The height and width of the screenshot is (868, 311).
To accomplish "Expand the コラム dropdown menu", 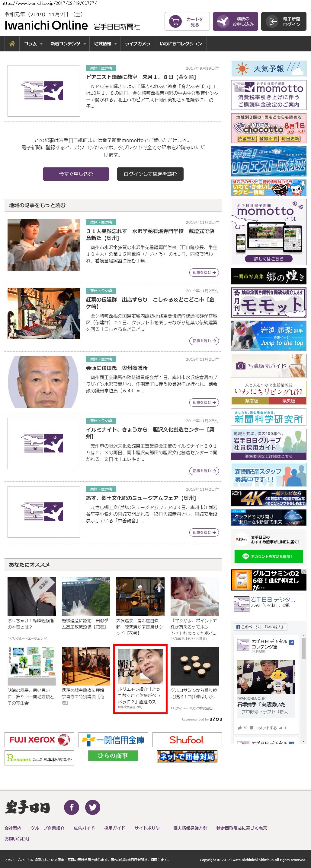I will [33, 44].
